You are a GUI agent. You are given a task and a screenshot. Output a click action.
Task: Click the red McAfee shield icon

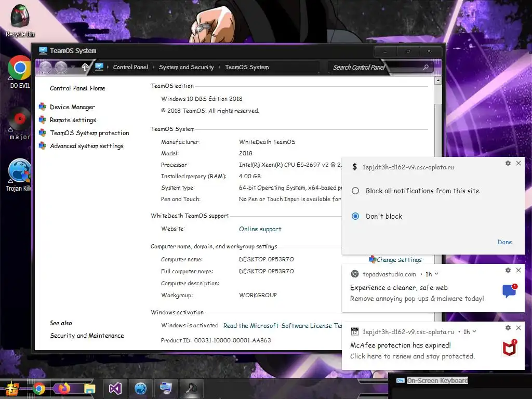tap(510, 348)
